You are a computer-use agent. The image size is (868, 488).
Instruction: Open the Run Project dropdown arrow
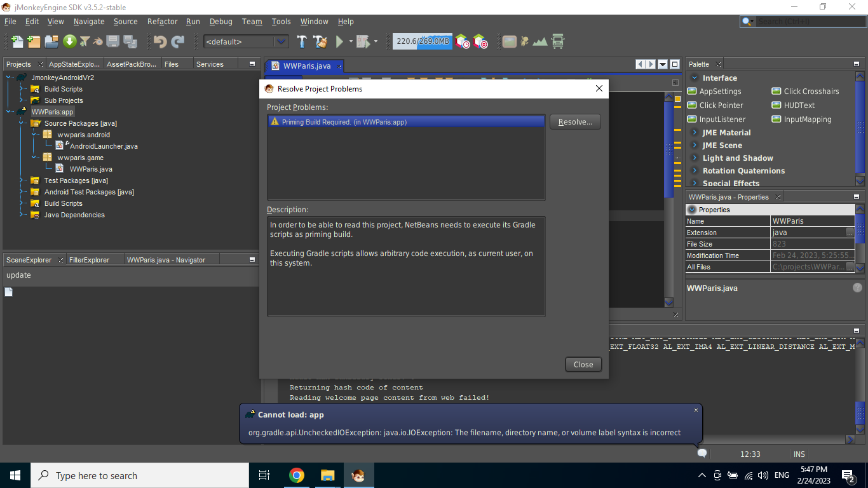(x=351, y=42)
